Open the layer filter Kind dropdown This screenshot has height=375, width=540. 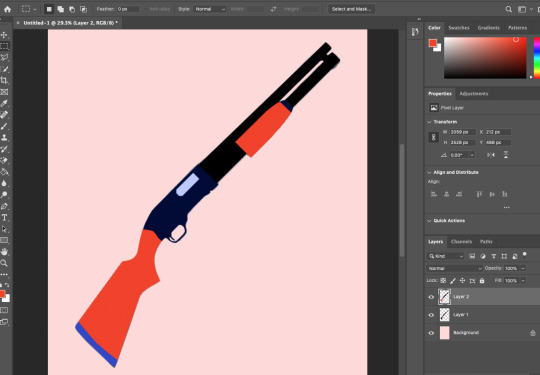[x=446, y=256]
